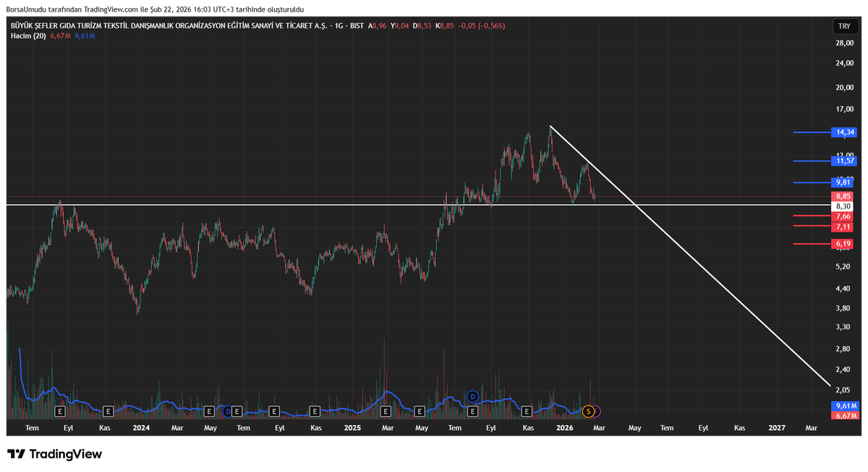Click the 3,80 price scale value
This screenshot has height=472, width=868.
(x=843, y=308)
